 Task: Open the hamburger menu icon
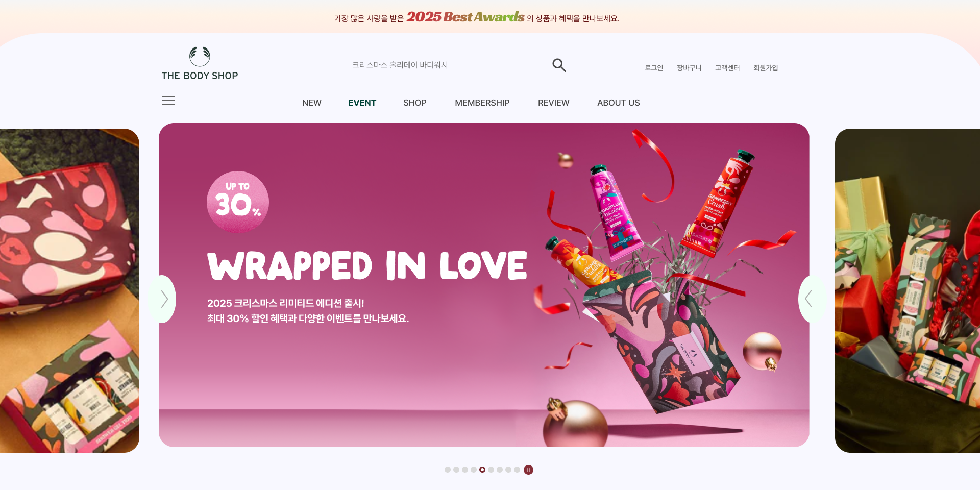click(x=168, y=101)
